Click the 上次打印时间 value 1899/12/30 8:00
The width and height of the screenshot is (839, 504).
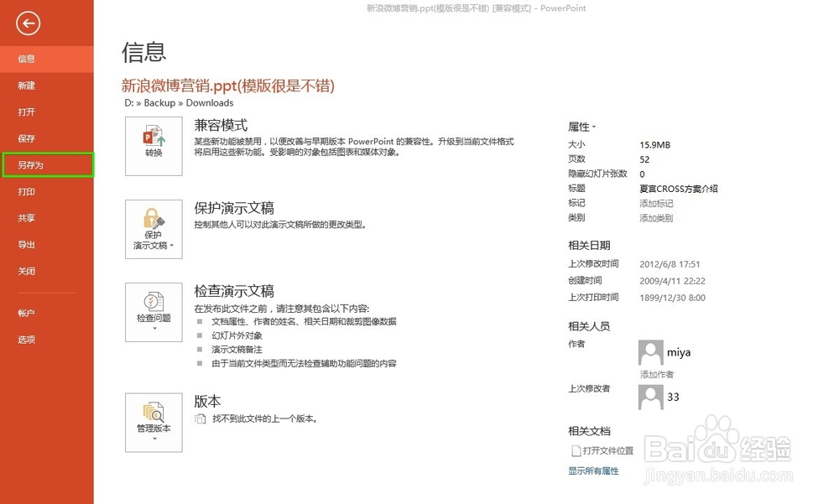point(673,298)
